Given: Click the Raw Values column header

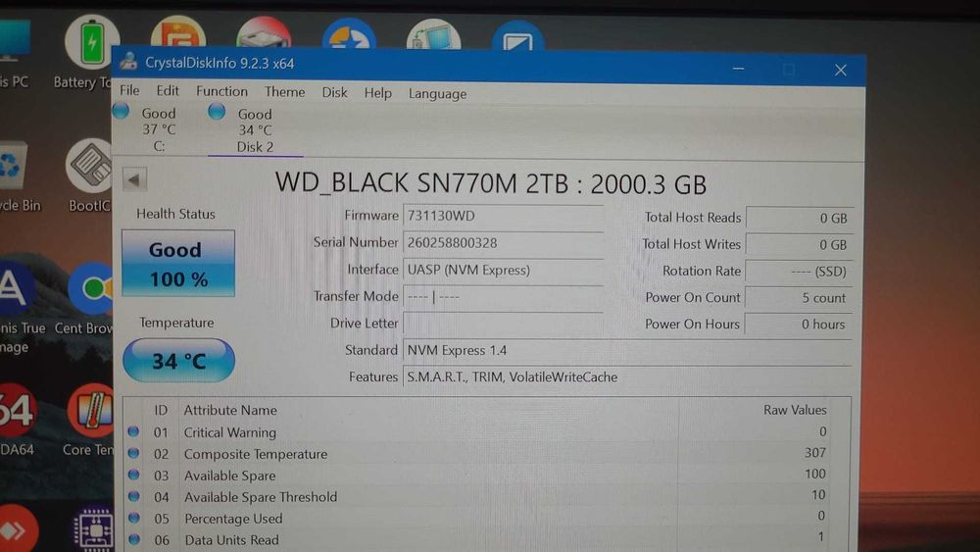Looking at the screenshot, I should pyautogui.click(x=795, y=410).
